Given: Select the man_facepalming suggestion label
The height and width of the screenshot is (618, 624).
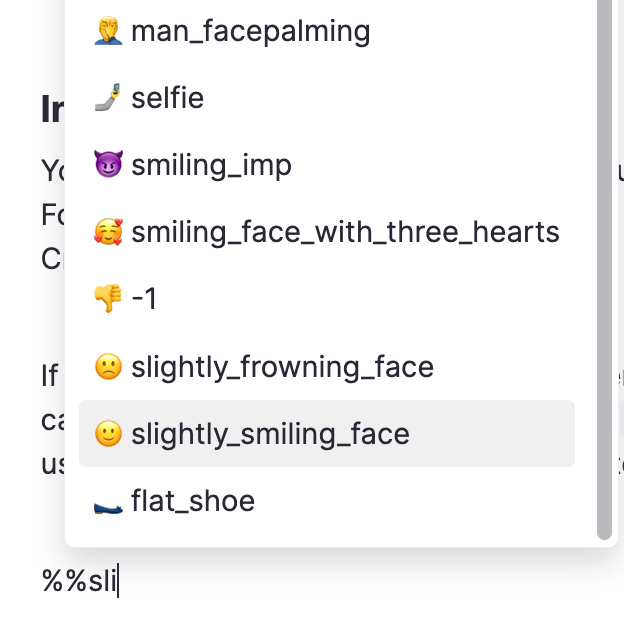Looking at the screenshot, I should coord(250,31).
